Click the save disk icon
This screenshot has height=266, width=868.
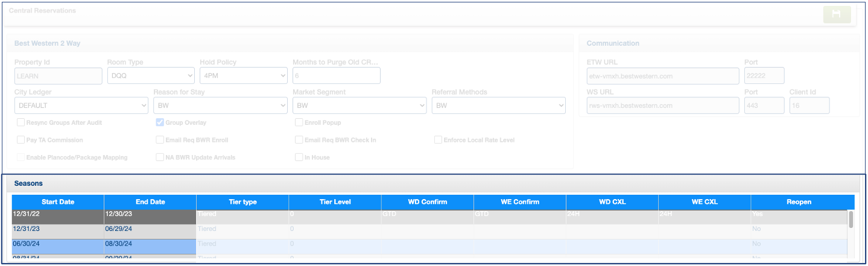[x=837, y=14]
